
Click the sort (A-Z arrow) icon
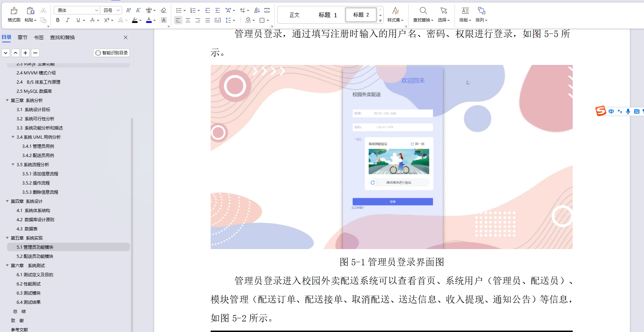257,10
